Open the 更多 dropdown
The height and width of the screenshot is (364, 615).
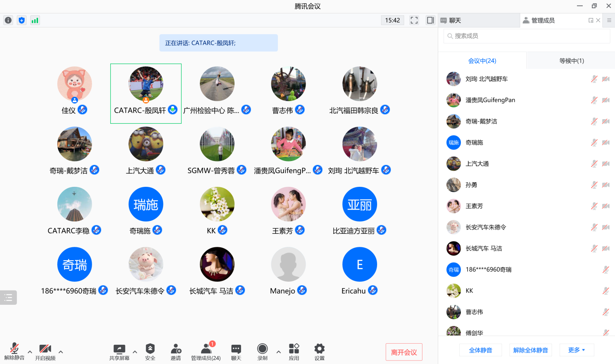[577, 350]
